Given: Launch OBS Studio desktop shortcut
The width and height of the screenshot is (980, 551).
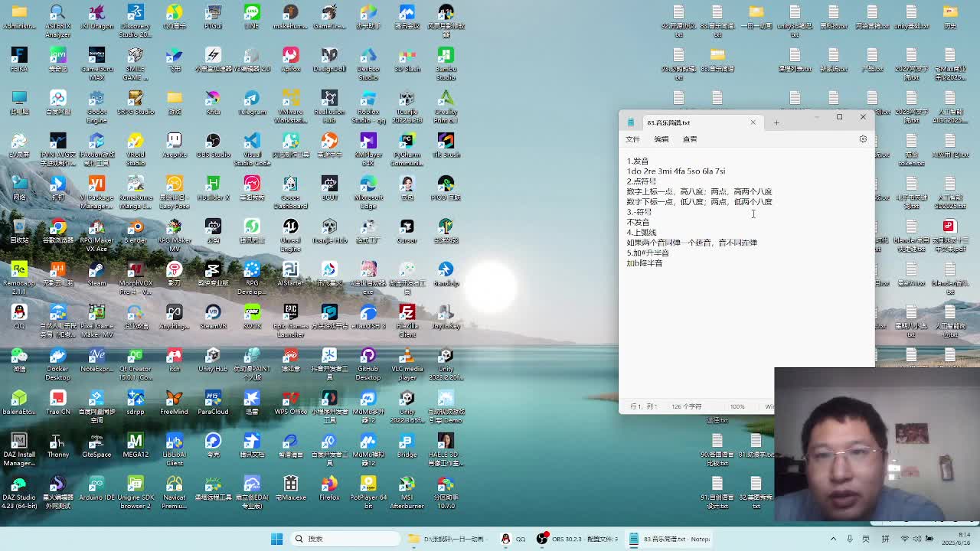Looking at the screenshot, I should (x=213, y=142).
